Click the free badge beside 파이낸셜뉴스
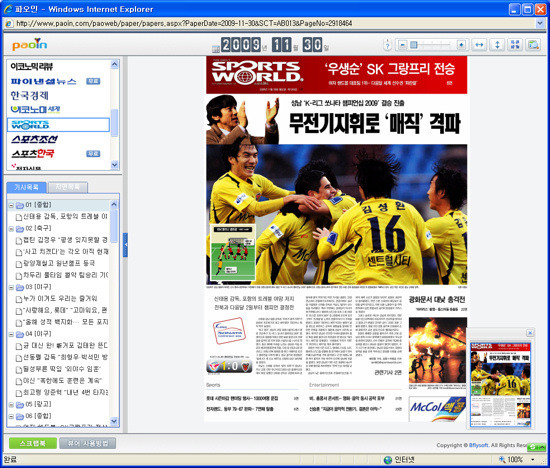 point(93,81)
